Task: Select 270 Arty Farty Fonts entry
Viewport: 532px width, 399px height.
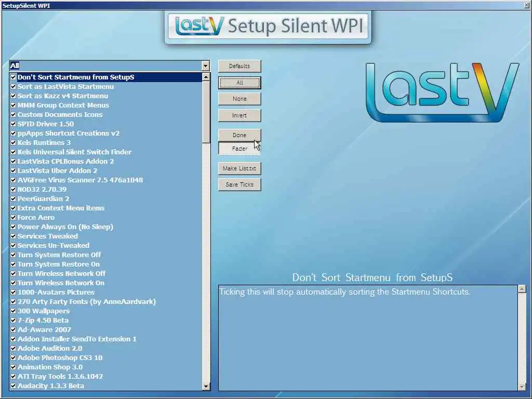Action: click(87, 302)
